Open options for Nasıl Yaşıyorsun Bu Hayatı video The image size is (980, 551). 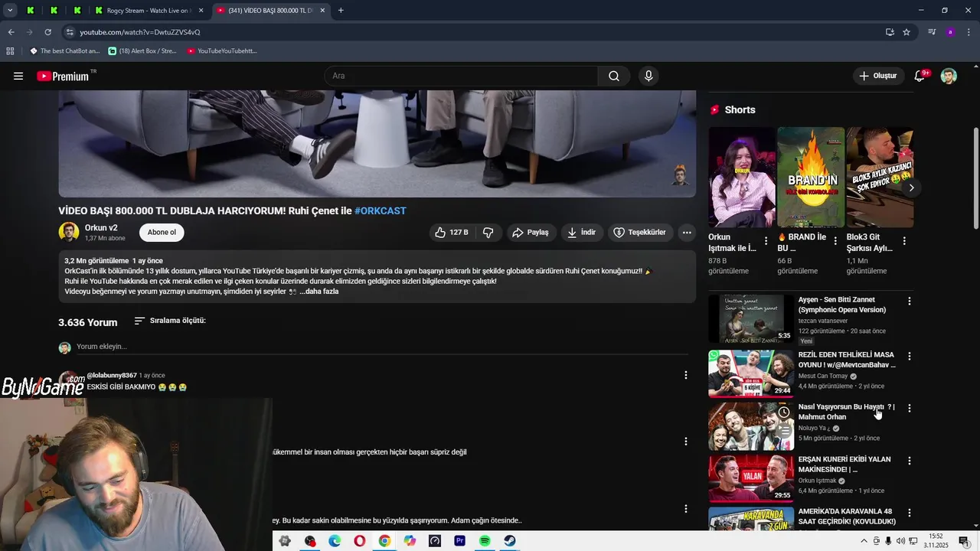[x=910, y=408]
